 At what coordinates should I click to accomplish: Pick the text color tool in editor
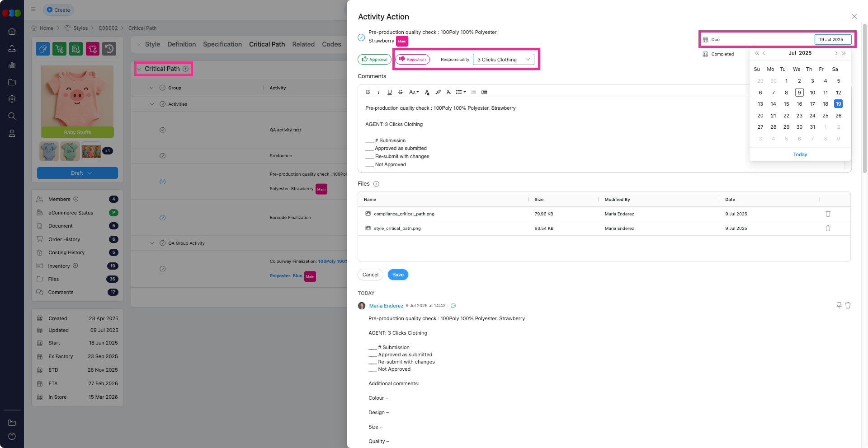coord(427,92)
